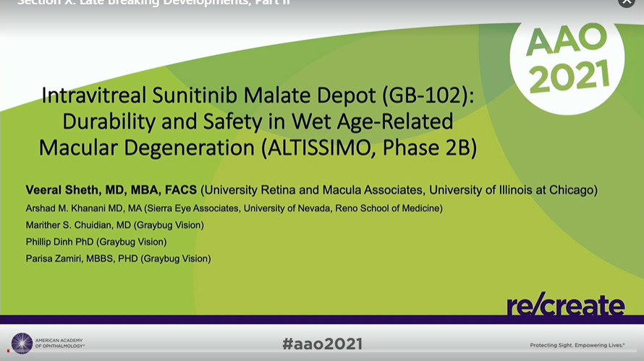The image size is (644, 361).
Task: Click the Marither S. Chuidian author line
Action: coord(114,225)
